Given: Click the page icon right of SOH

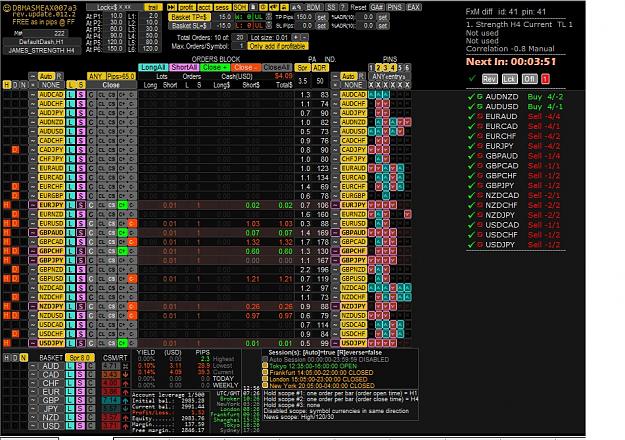Looking at the screenshot, I should click(254, 7).
